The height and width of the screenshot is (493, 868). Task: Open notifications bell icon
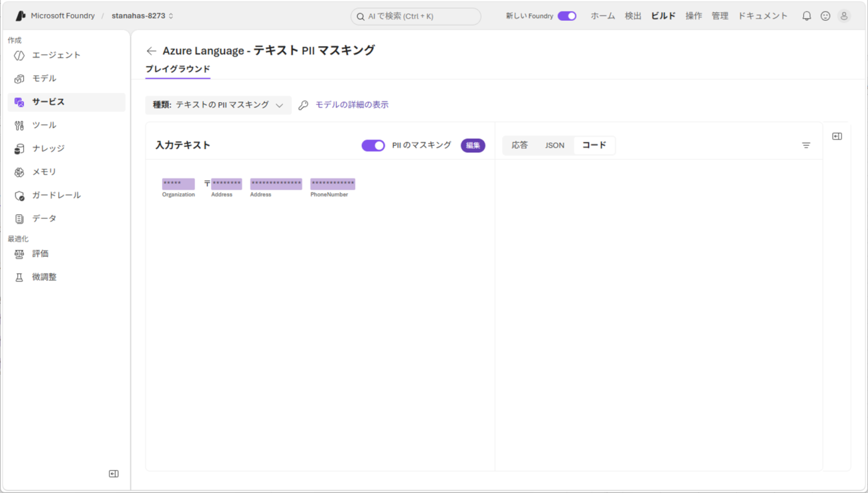pos(807,16)
